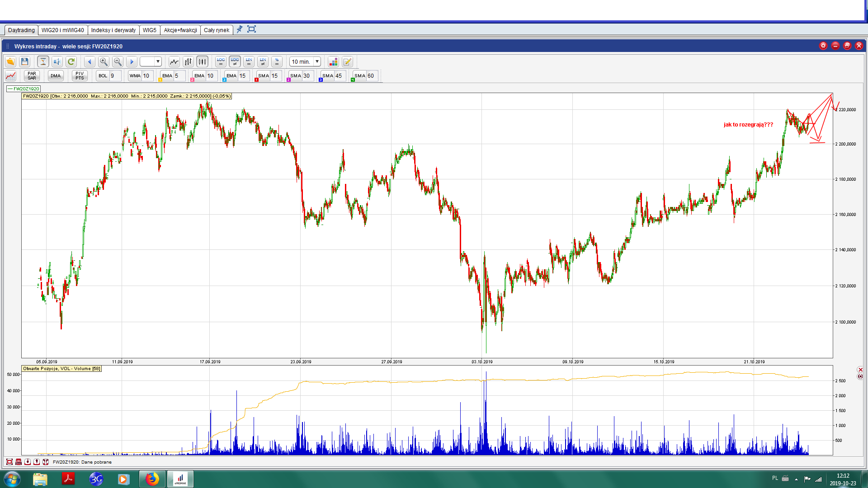This screenshot has height=488, width=868.
Task: Open Firefox from the Windows taskbar
Action: click(x=152, y=479)
